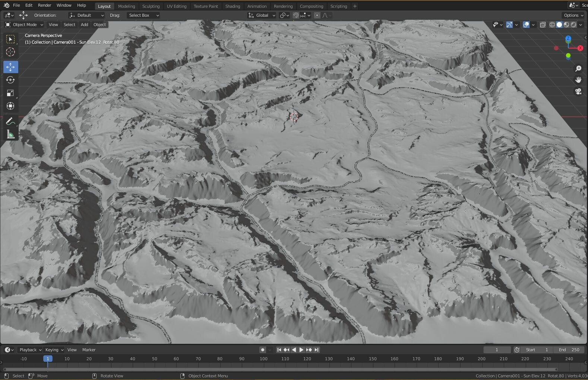Click the pan hand viewport gizmo
Image resolution: width=588 pixels, height=380 pixels.
tap(578, 80)
